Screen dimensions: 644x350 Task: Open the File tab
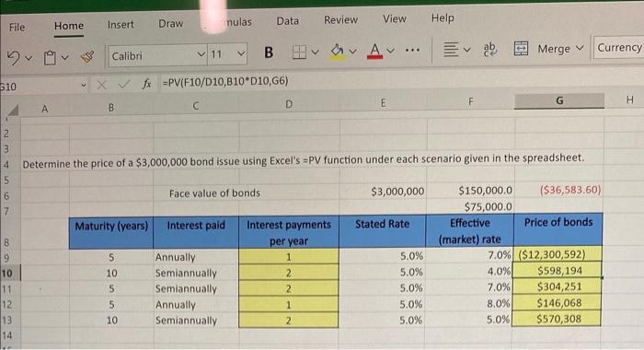pos(17,27)
